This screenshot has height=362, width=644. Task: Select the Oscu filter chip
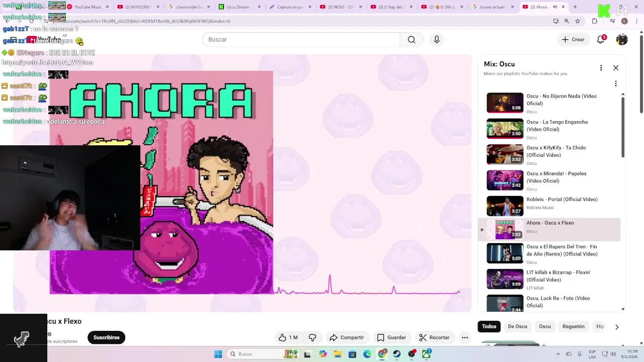545,326
